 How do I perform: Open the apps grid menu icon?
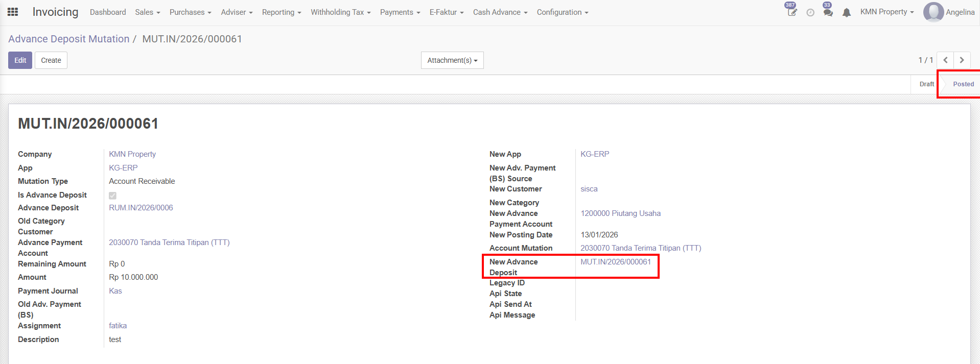click(x=13, y=12)
